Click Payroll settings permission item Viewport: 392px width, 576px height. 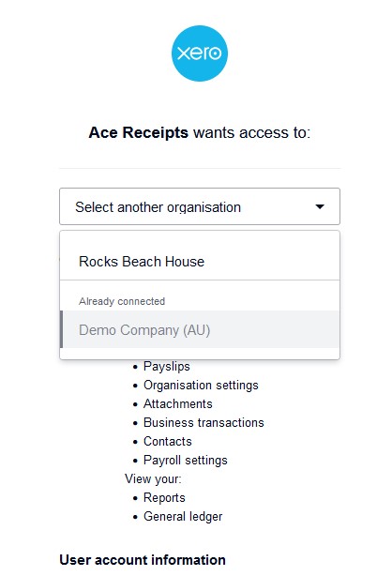point(185,461)
